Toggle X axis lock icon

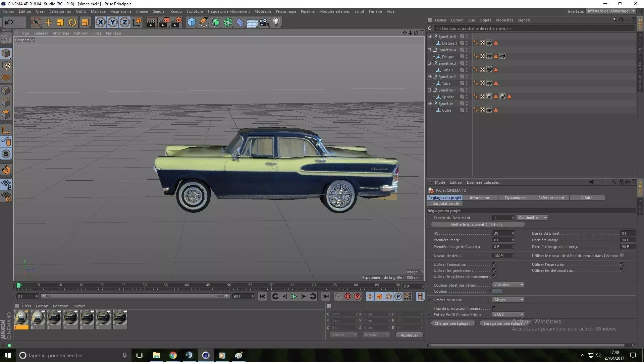click(x=100, y=22)
